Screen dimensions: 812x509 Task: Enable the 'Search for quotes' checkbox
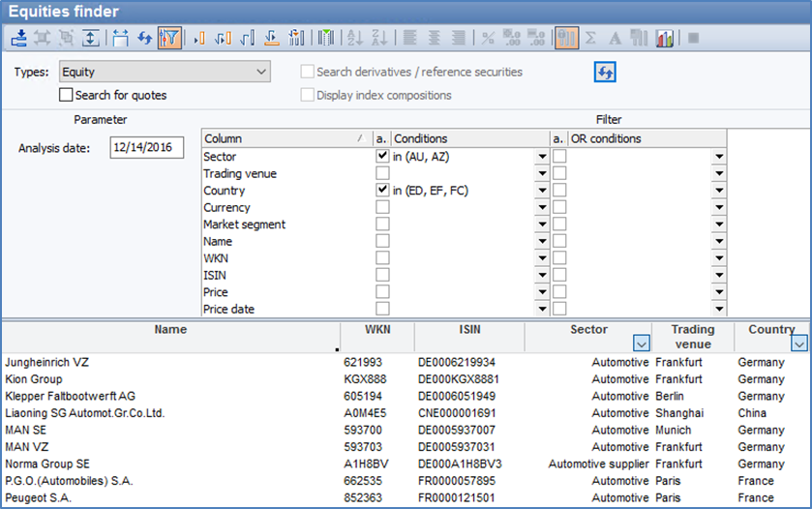pos(66,95)
